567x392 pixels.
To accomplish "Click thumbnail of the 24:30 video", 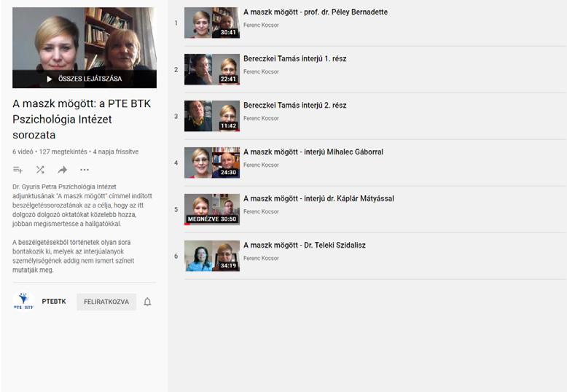I will (x=212, y=162).
